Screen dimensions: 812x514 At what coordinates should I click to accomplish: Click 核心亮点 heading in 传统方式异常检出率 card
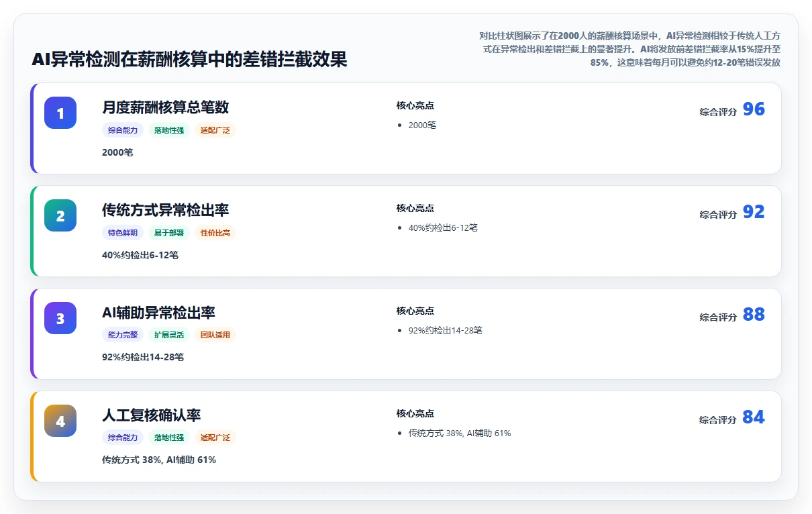coord(415,208)
